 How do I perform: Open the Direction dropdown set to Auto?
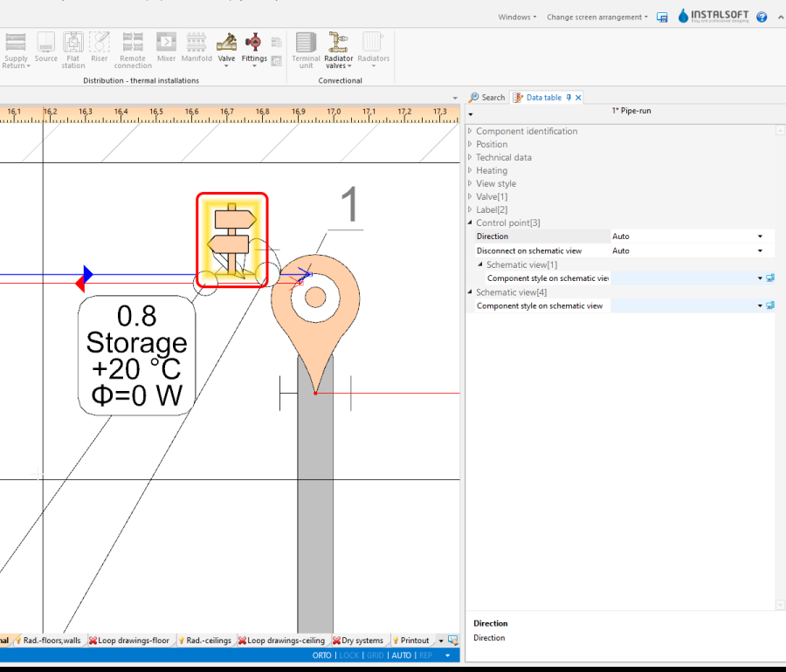[760, 237]
